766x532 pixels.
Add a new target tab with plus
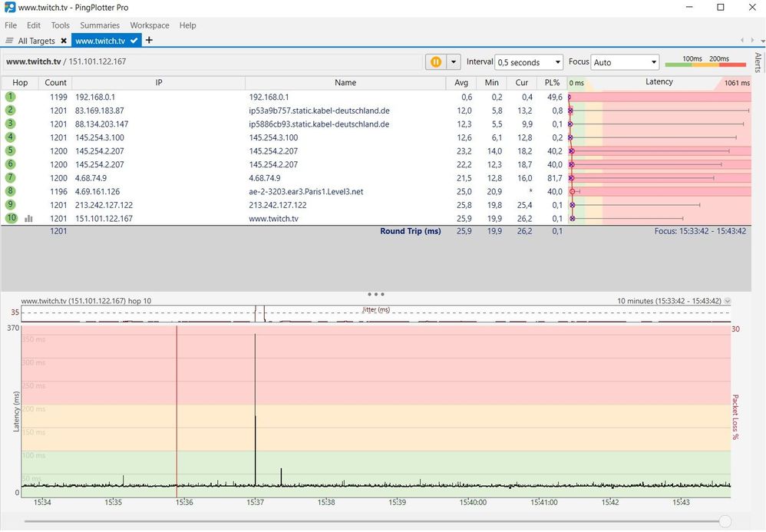click(x=149, y=40)
